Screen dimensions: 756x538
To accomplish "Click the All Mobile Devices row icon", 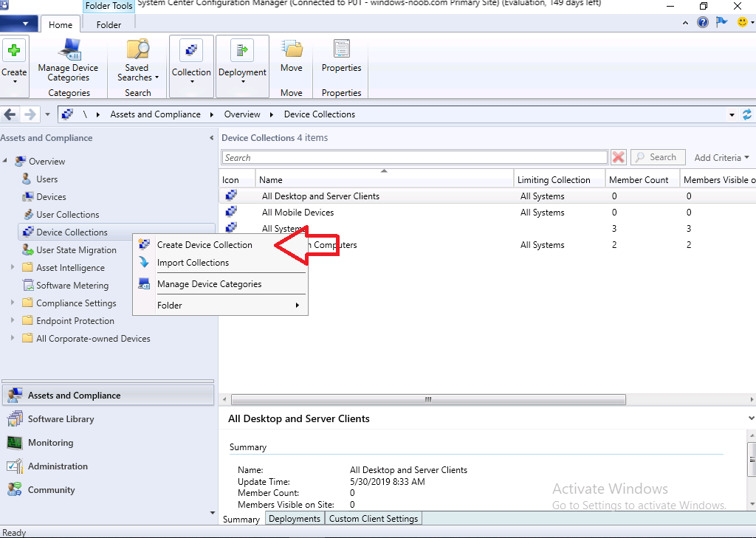I will pos(231,212).
